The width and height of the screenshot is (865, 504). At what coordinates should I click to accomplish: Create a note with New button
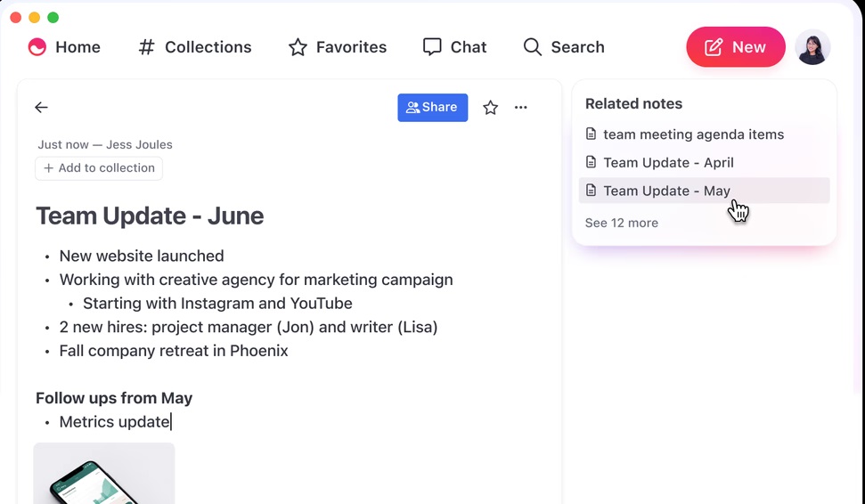click(735, 47)
